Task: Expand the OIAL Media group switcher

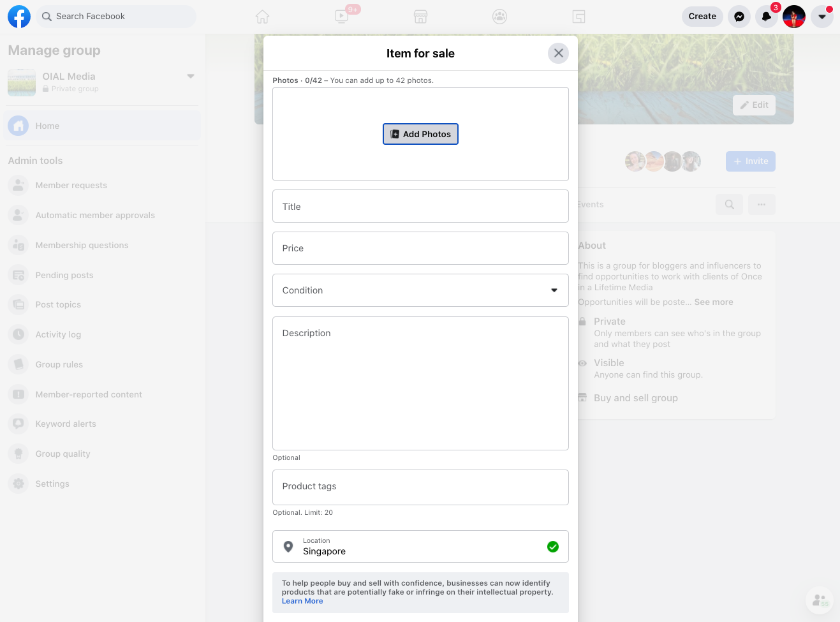Action: tap(190, 77)
